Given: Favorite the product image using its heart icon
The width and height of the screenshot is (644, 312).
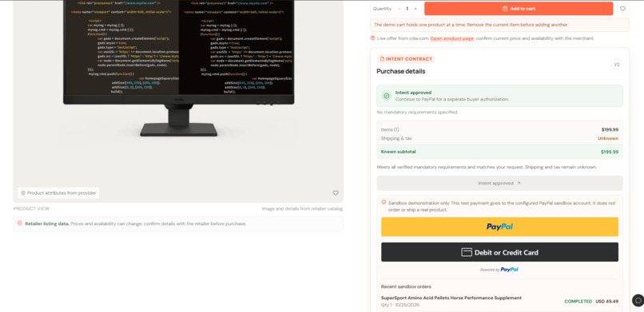Looking at the screenshot, I should 336,192.
